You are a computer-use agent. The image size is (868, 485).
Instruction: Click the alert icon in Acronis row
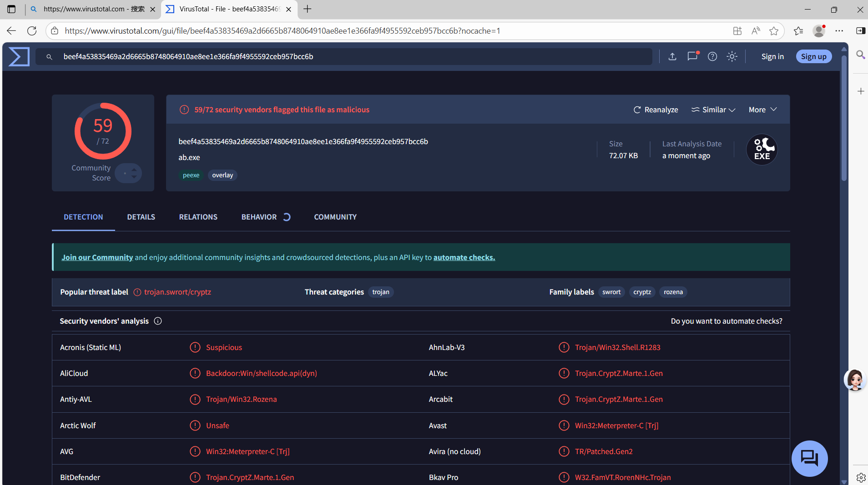tap(195, 347)
